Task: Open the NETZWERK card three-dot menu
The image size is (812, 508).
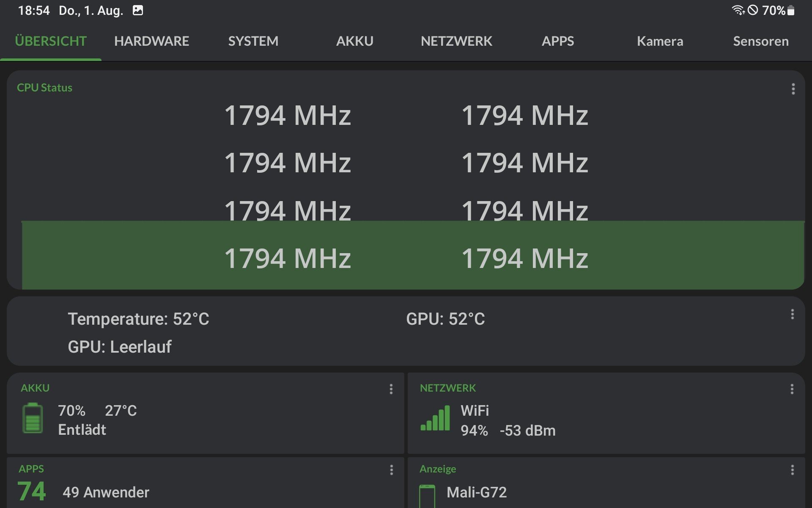Action: click(x=792, y=389)
